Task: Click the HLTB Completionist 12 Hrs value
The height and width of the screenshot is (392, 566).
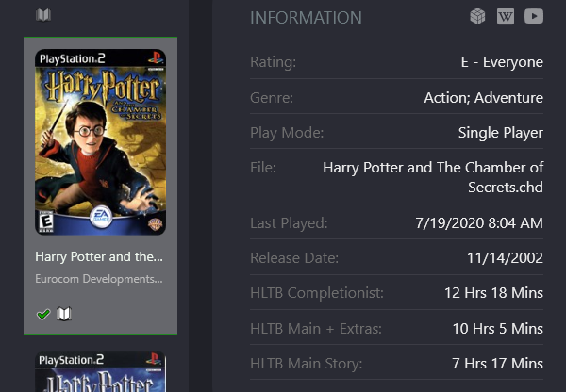Action: tap(493, 293)
